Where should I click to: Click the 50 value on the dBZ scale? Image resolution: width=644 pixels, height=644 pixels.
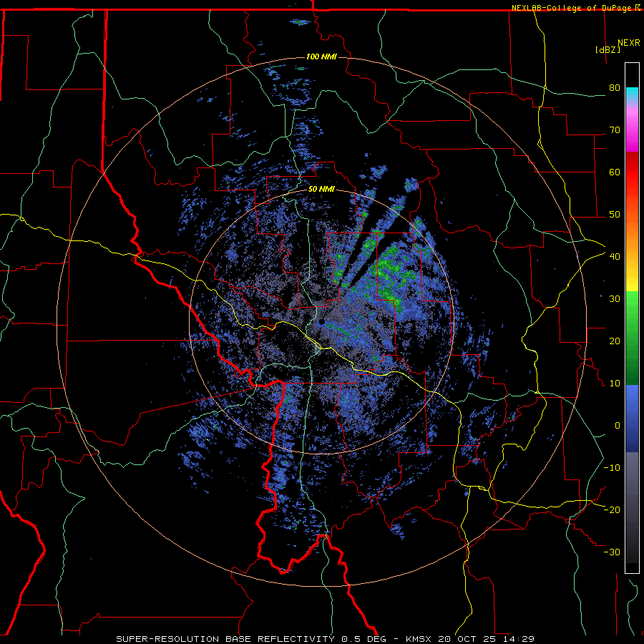615,215
